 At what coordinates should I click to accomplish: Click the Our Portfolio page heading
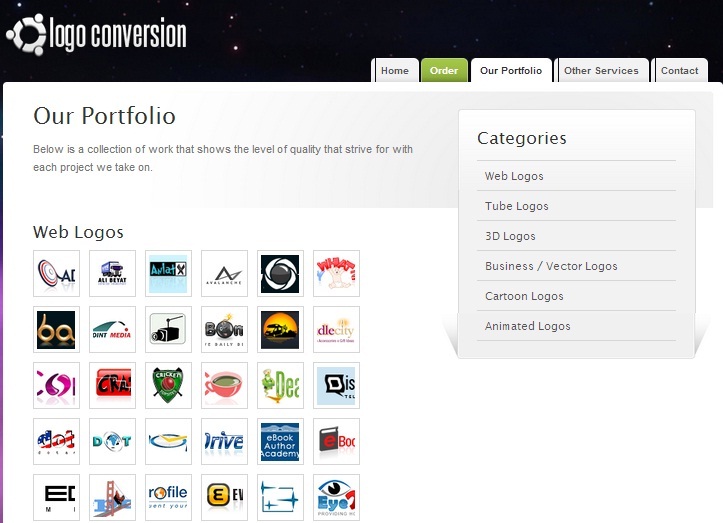(104, 115)
